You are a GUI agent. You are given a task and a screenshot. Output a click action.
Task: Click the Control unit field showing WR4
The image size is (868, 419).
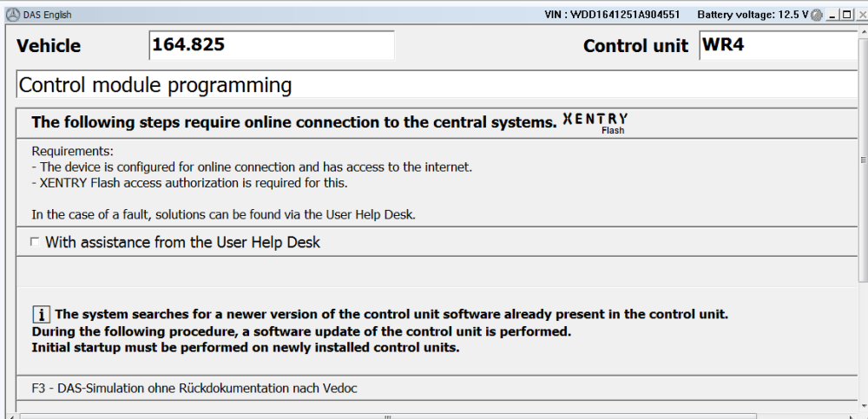[779, 45]
